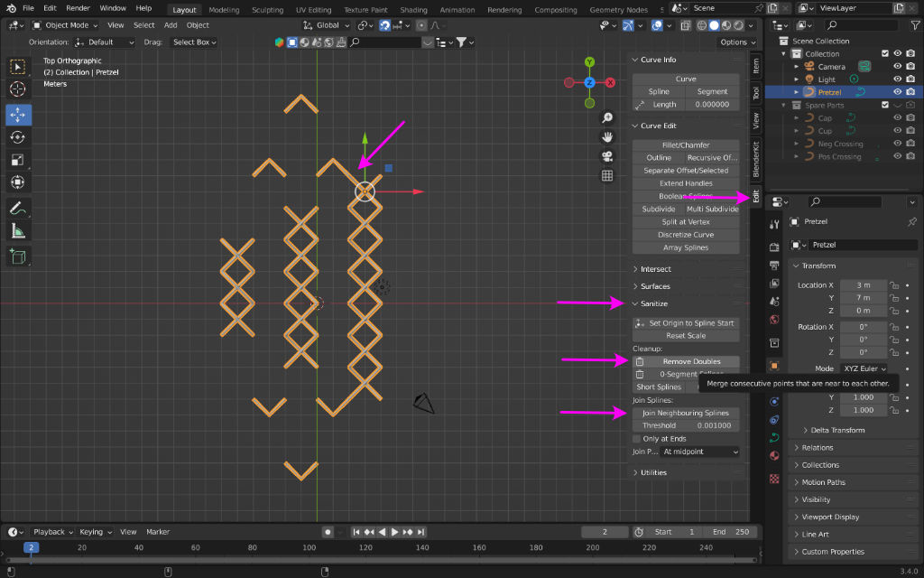Image resolution: width=924 pixels, height=578 pixels.
Task: Pick the Measure tool
Action: (18, 230)
